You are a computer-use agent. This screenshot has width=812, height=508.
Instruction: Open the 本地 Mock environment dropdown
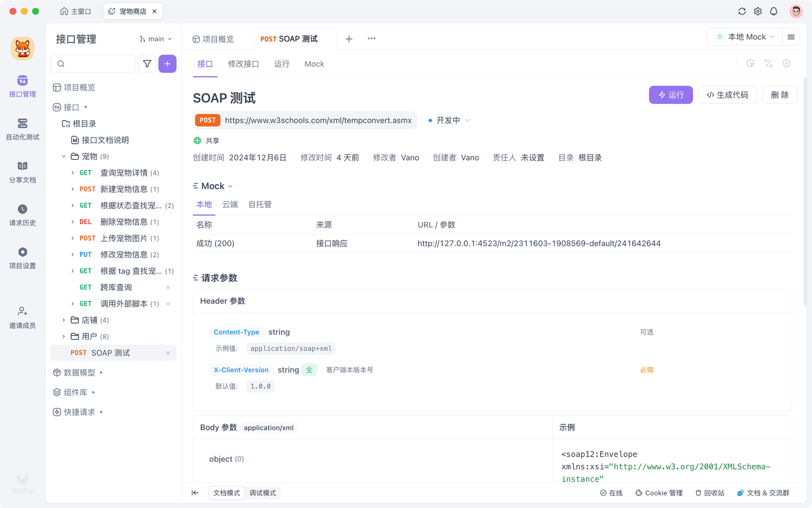click(745, 37)
